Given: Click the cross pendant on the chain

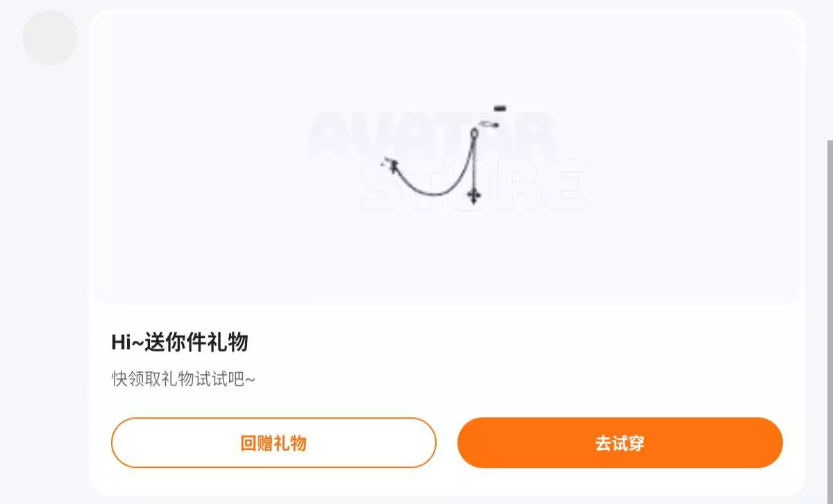Looking at the screenshot, I should 473,194.
